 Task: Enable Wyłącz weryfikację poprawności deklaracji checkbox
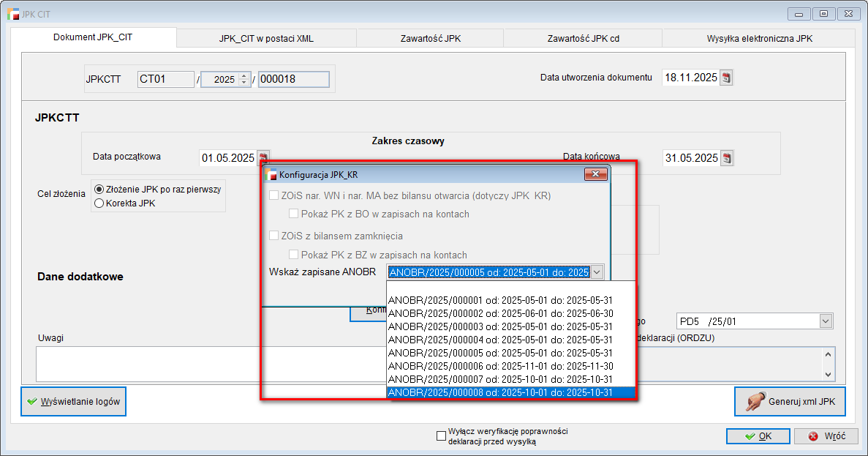(x=441, y=436)
